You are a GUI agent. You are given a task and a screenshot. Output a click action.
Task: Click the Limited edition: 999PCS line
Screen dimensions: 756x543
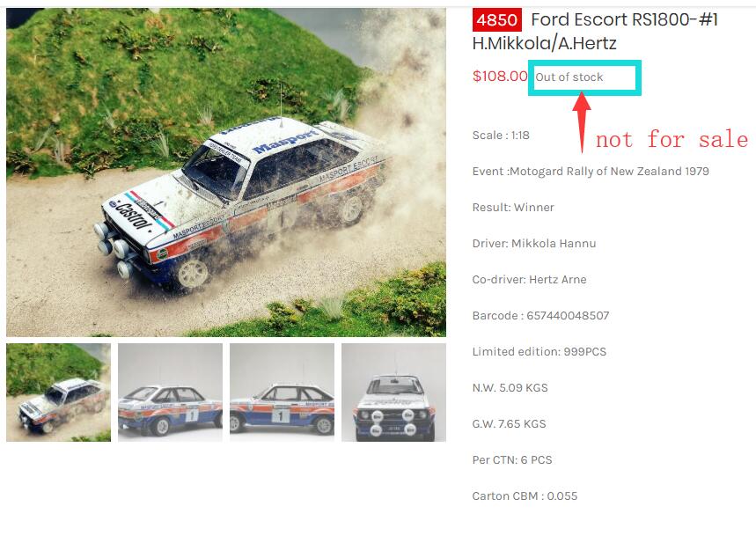pos(539,351)
